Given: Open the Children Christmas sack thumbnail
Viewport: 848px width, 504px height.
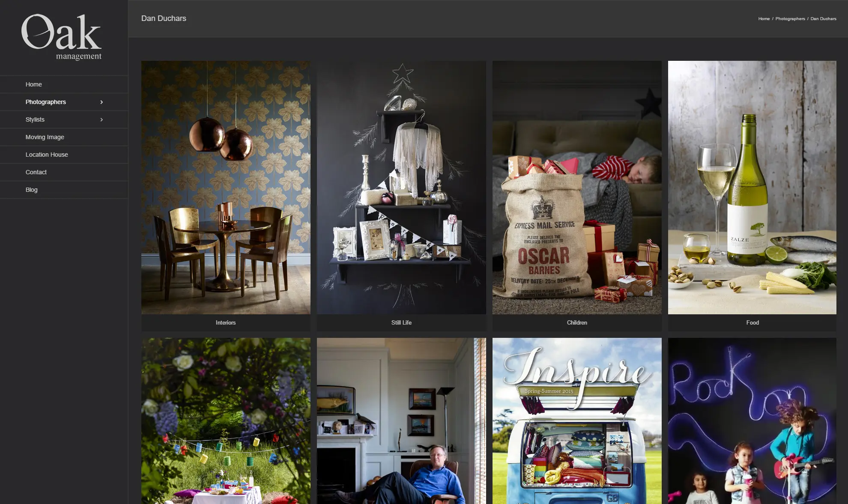Looking at the screenshot, I should (x=577, y=187).
